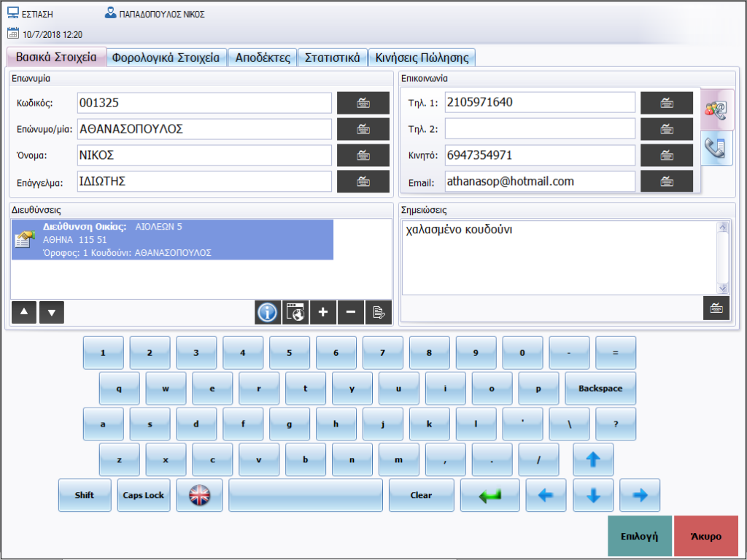This screenshot has width=747, height=560.
Task: Show address info with blue i icon
Action: point(268,312)
